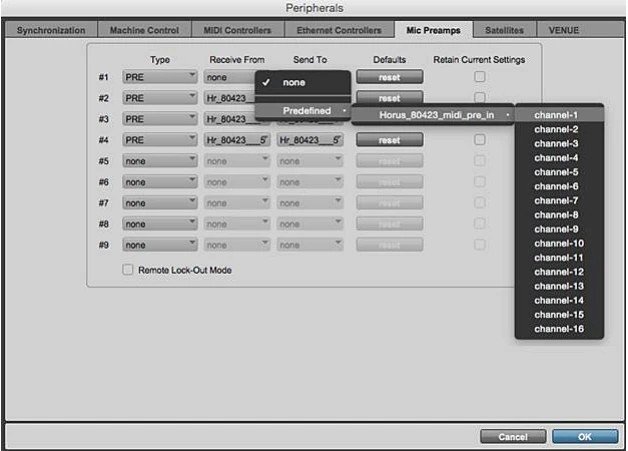Click reset defaults button for preamp #2
The width and height of the screenshot is (628, 451).
coord(389,97)
